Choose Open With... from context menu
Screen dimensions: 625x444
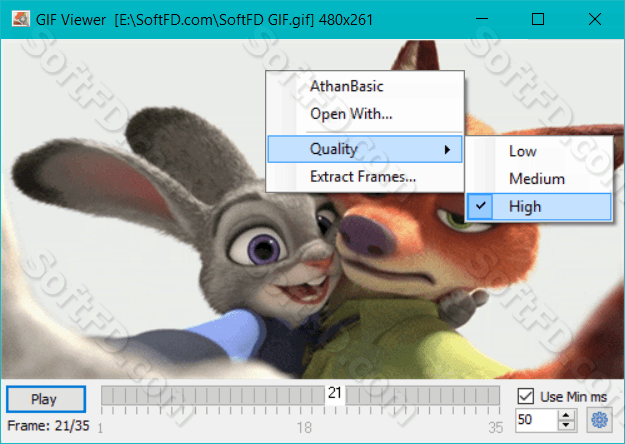(x=365, y=114)
